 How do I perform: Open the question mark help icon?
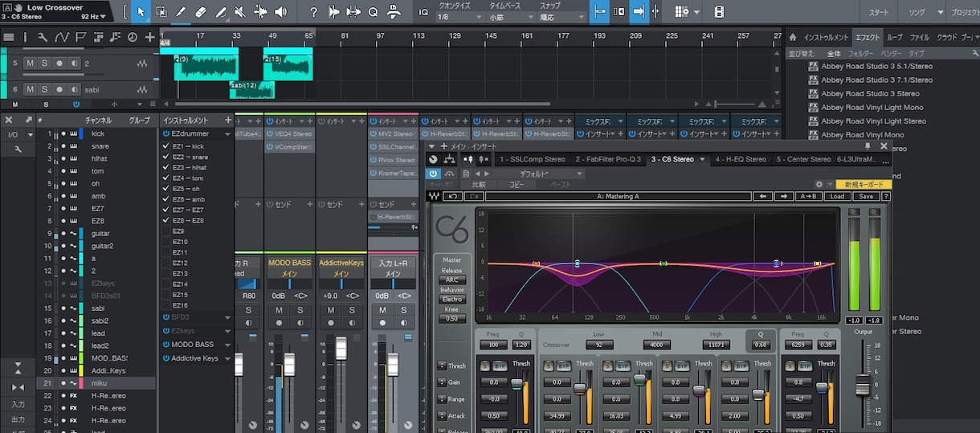(313, 12)
